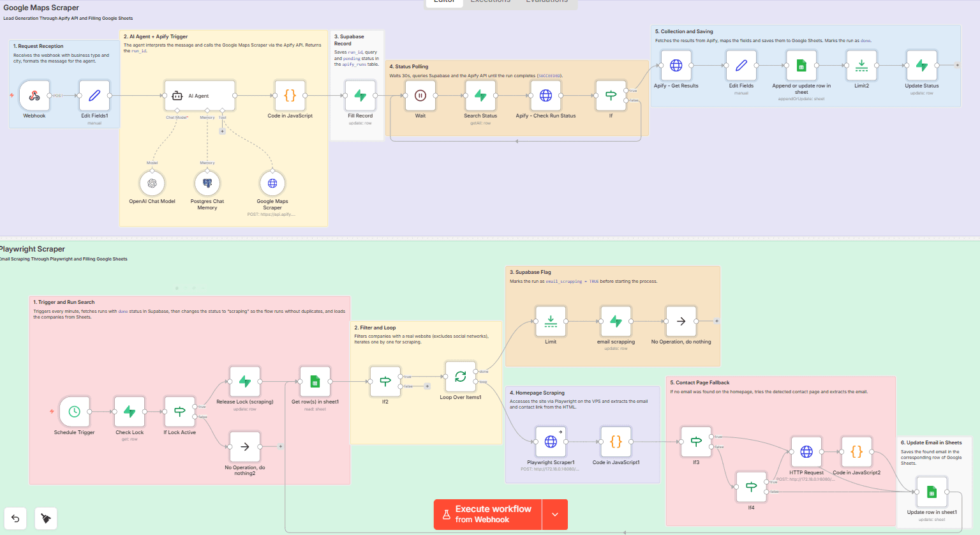The height and width of the screenshot is (535, 980).
Task: Select the If node in Status Polling
Action: tap(611, 96)
